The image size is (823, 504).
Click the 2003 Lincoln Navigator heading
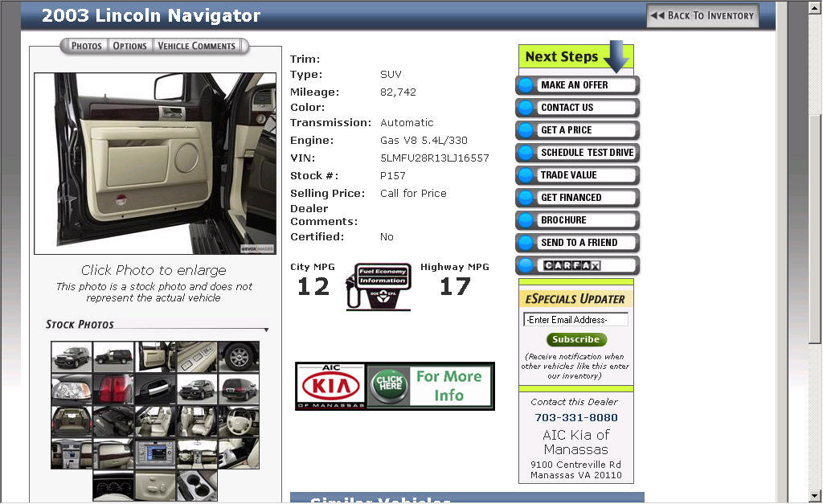151,16
